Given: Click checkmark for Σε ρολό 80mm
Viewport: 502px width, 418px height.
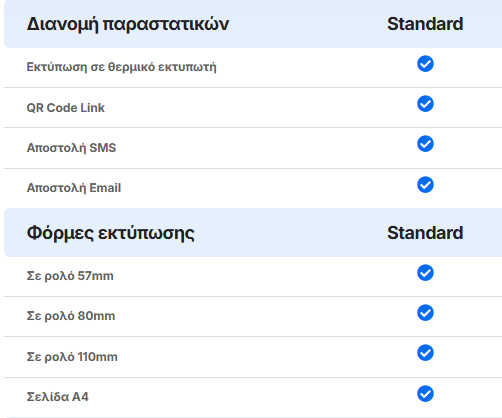Looking at the screenshot, I should [425, 313].
